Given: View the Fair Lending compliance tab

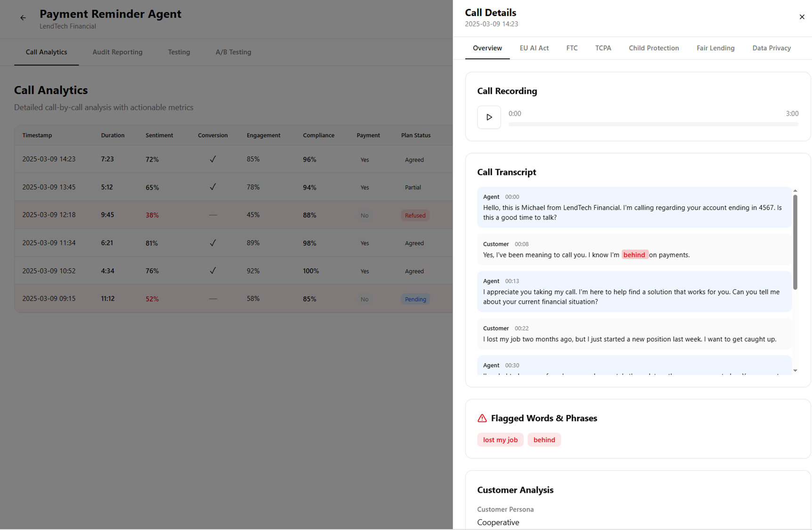Looking at the screenshot, I should [715, 48].
